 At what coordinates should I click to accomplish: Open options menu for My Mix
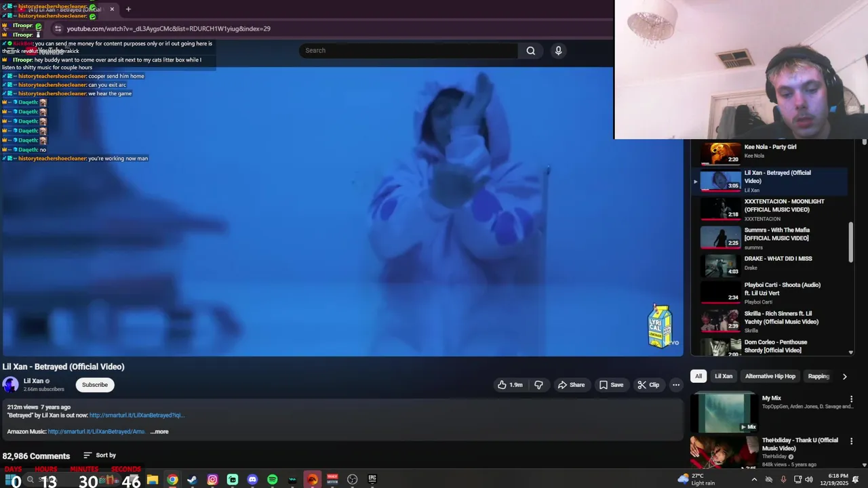coord(851,399)
